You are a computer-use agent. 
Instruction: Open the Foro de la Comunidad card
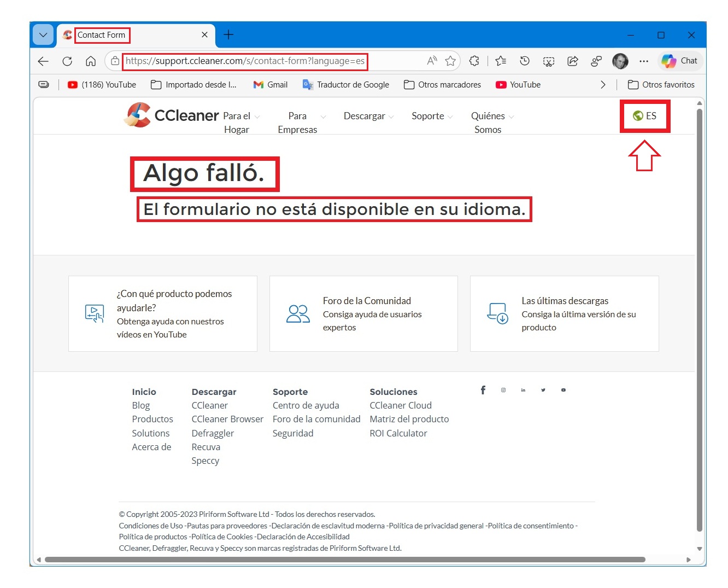tap(363, 313)
